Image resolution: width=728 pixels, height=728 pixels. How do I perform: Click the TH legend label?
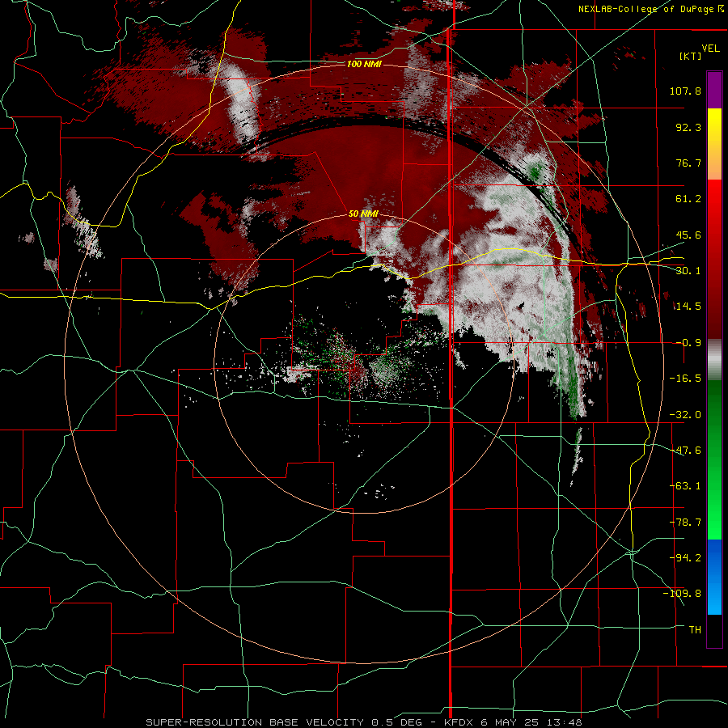(695, 630)
